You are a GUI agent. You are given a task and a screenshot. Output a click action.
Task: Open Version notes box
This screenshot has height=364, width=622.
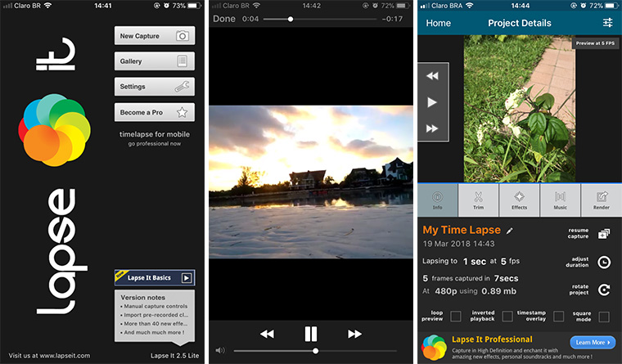(x=155, y=316)
